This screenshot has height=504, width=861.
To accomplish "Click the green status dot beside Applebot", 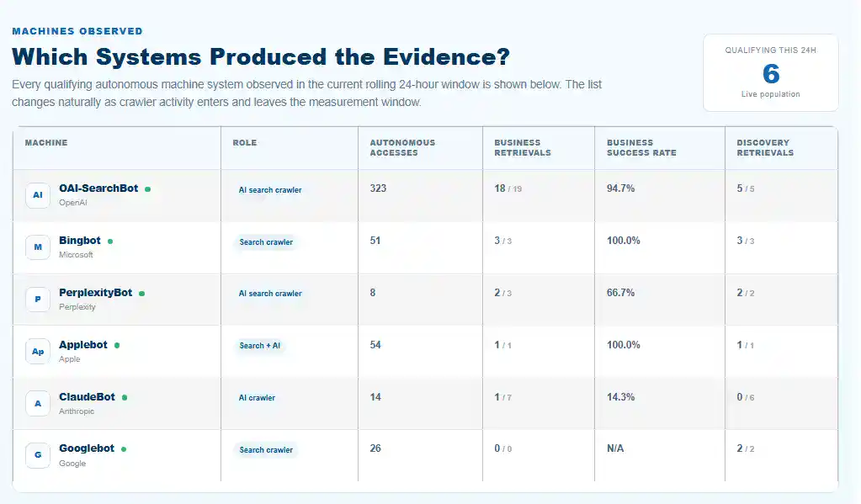I will [117, 345].
